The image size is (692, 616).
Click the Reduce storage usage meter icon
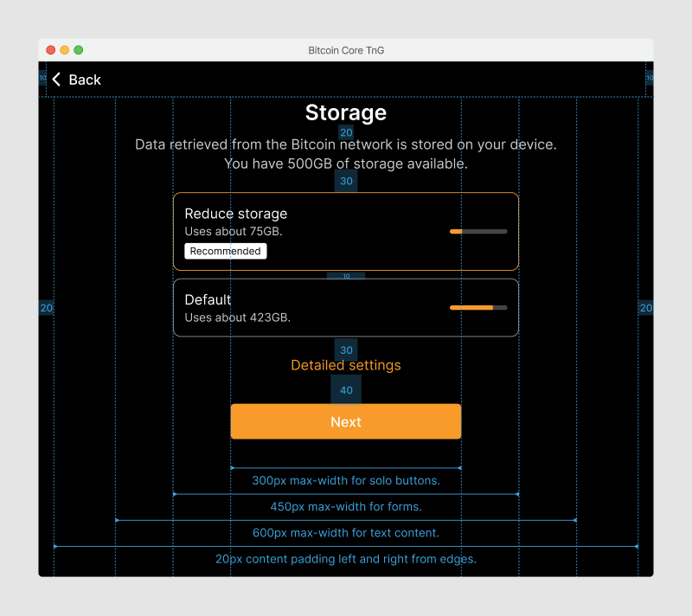click(477, 231)
